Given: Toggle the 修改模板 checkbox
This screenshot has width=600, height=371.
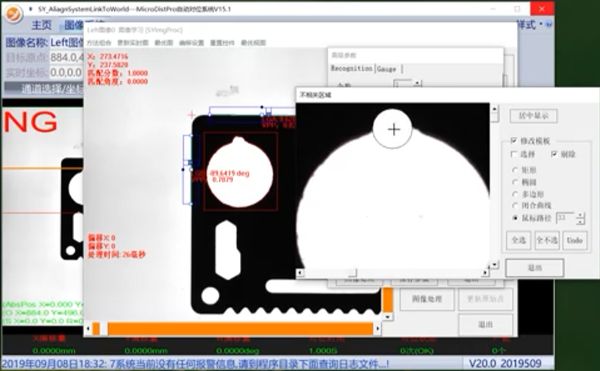Looking at the screenshot, I should click(x=514, y=141).
